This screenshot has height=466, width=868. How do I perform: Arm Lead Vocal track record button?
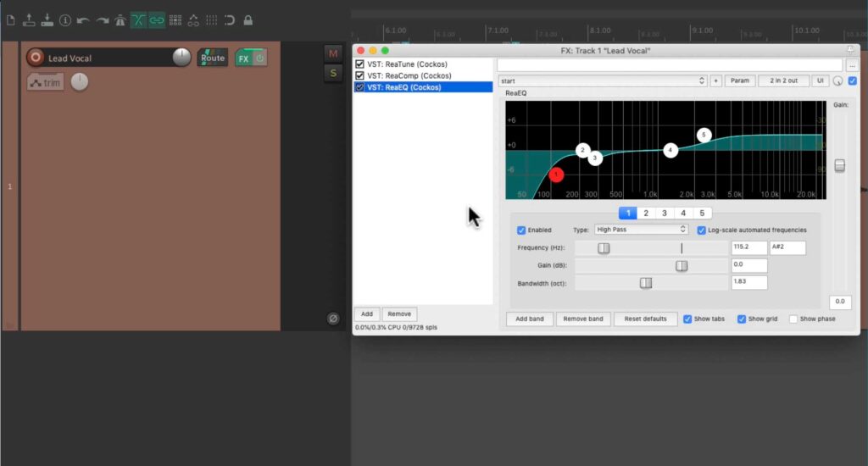[36, 58]
